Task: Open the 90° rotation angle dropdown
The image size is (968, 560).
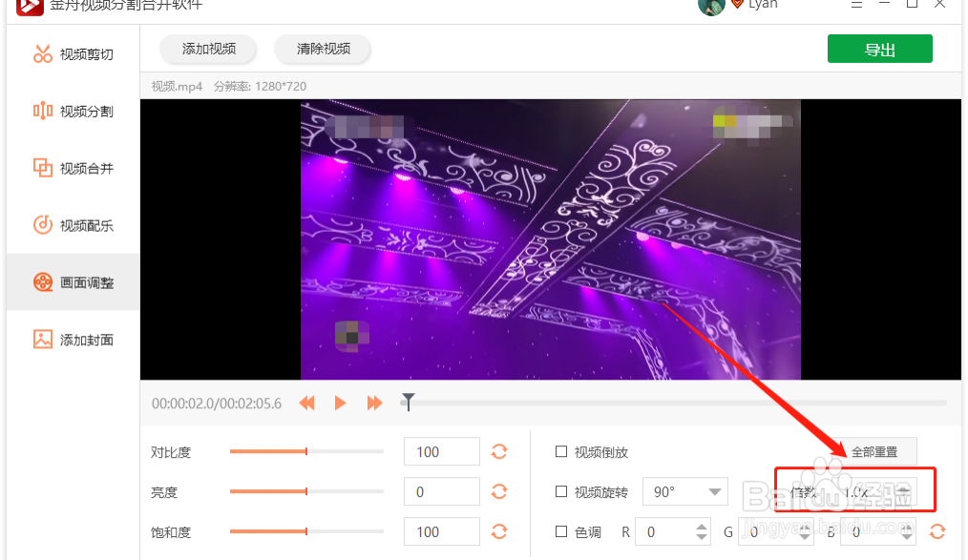Action: [685, 491]
